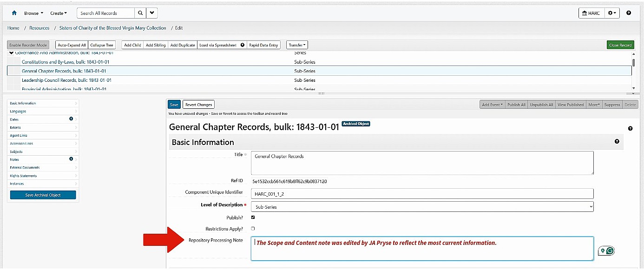Click the gear settings icon beside HAKC
This screenshot has height=270, width=644.
pos(610,13)
